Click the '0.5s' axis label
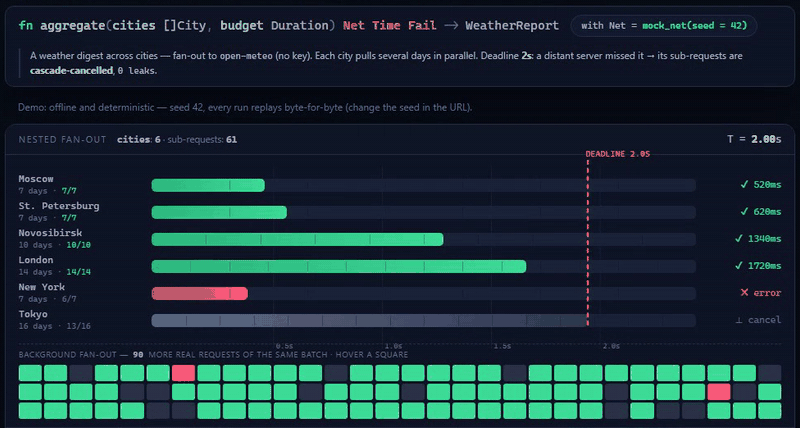 284,346
